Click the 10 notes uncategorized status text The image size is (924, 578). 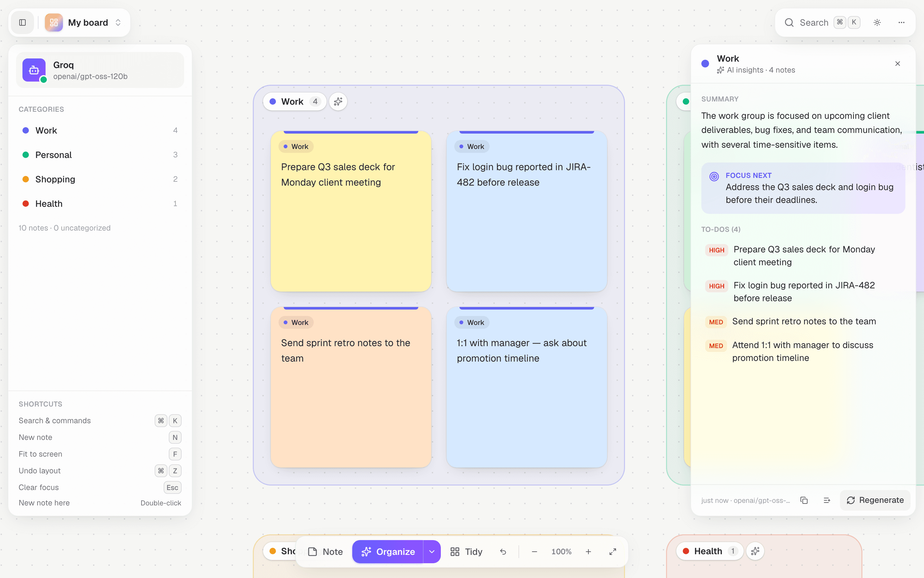[x=64, y=228]
